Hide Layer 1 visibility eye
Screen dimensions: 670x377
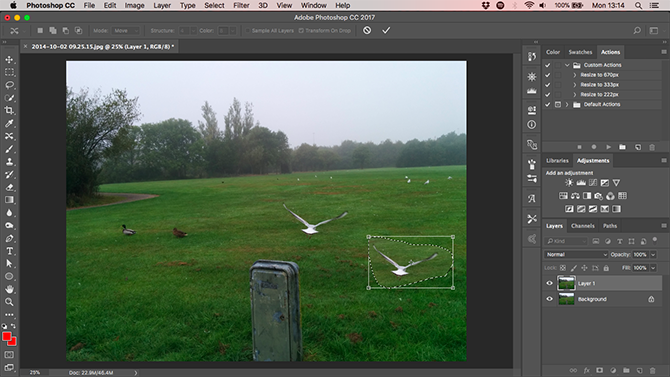[550, 283]
